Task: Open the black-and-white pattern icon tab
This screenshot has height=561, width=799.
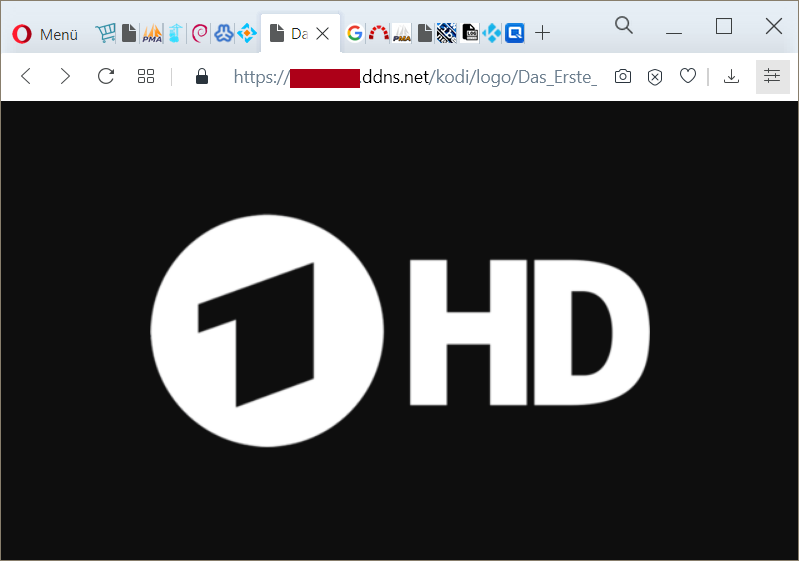Action: coord(446,34)
